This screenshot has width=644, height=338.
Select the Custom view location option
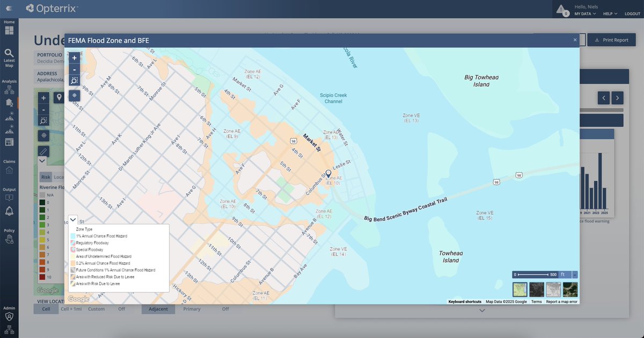tap(97, 309)
